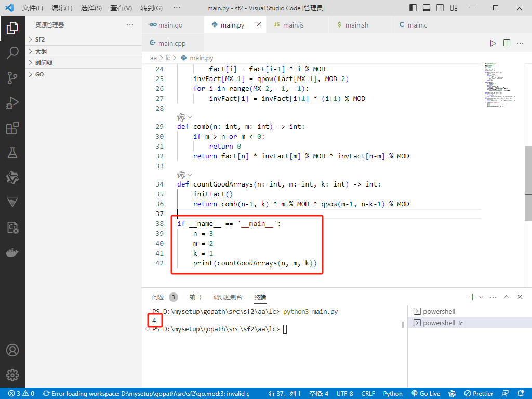Switch to main.js editor tab
532x399 pixels.
coord(297,25)
